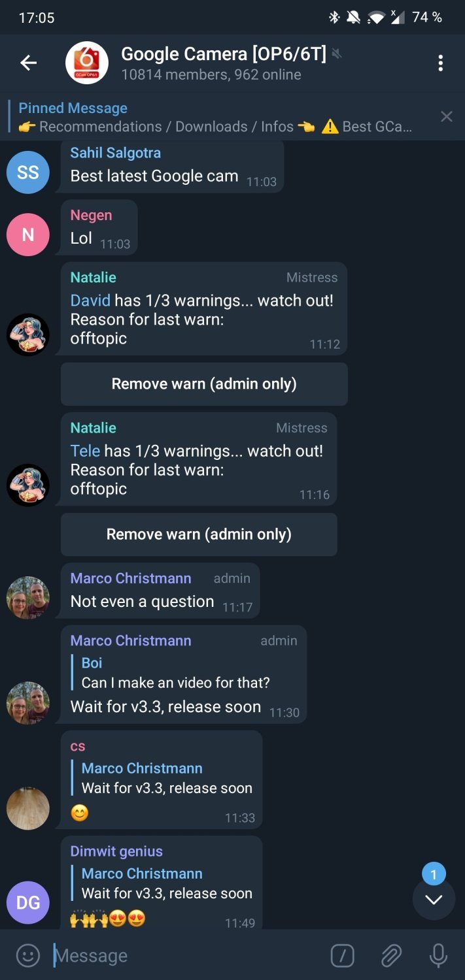The width and height of the screenshot is (465, 980).
Task: Remove warn for David (admin only)
Action: click(204, 384)
